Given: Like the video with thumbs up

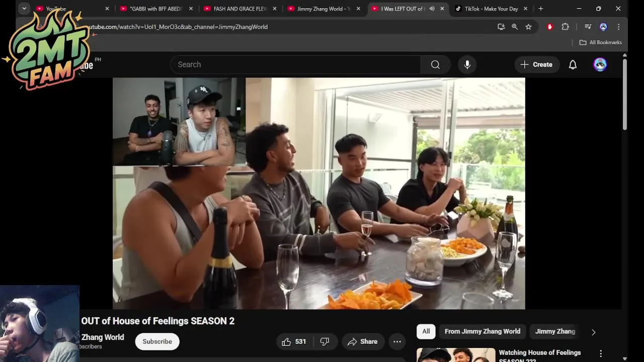Looking at the screenshot, I should click(294, 341).
